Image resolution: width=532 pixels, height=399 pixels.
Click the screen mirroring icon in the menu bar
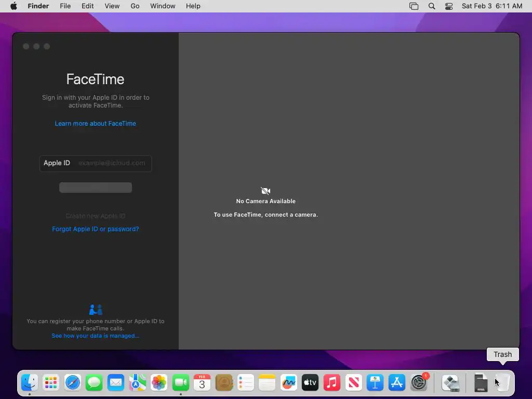click(x=414, y=6)
